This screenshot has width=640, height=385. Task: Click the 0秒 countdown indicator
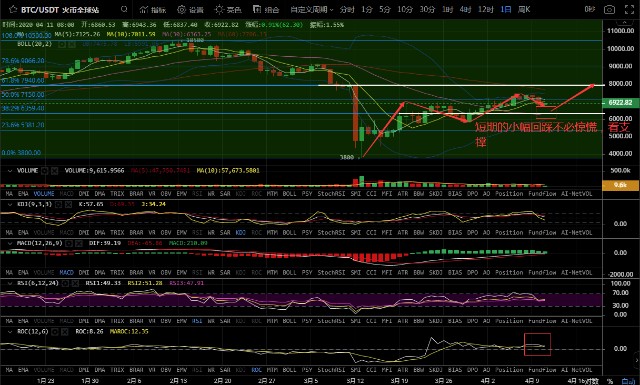pyautogui.click(x=589, y=9)
